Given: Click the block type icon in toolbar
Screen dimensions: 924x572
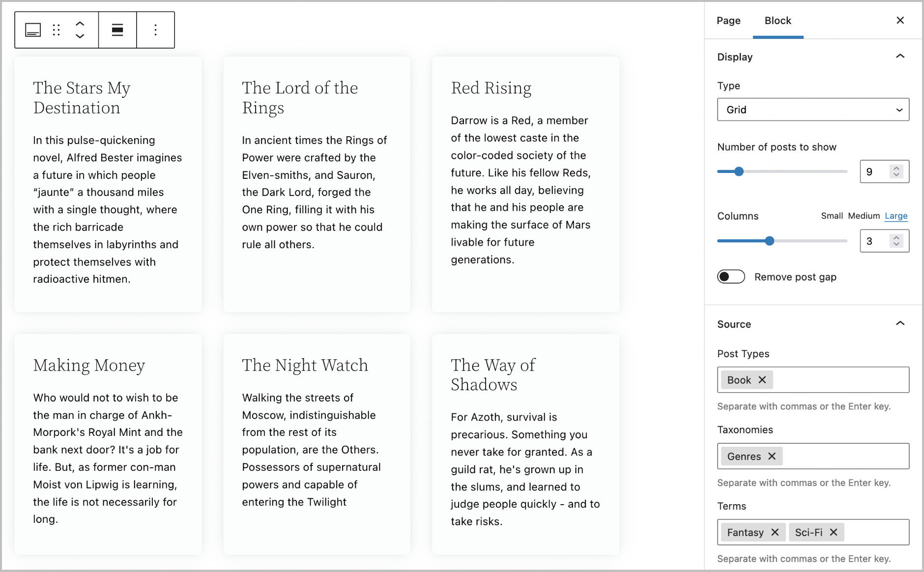Looking at the screenshot, I should pos(33,30).
